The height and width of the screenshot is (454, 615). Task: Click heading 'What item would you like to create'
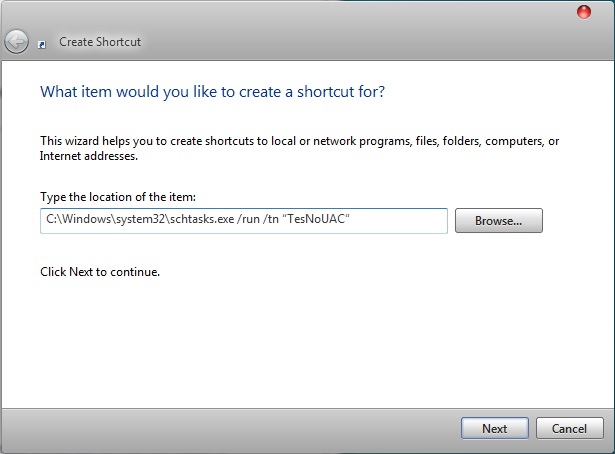(212, 92)
